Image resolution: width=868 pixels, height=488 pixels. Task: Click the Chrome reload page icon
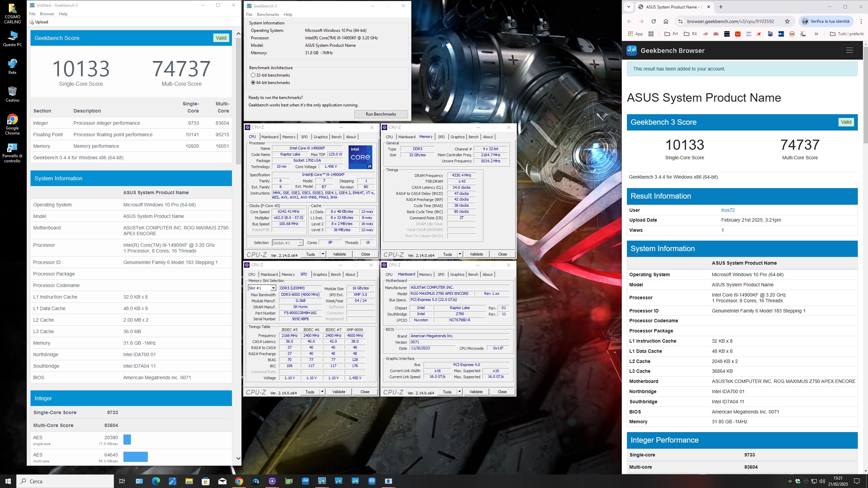click(x=654, y=21)
